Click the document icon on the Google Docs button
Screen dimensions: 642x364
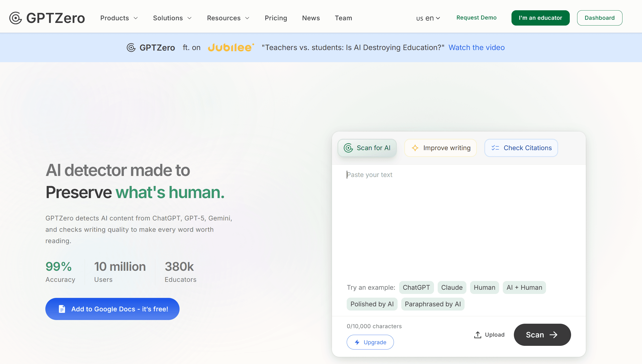62,309
